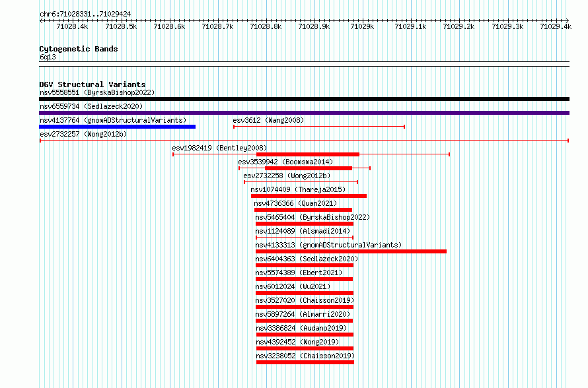Click the 71028.6k ruler tick label

pos(169,26)
